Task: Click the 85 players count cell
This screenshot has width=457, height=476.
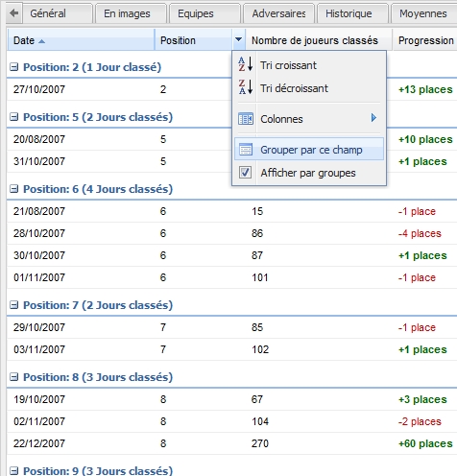Action: point(257,327)
